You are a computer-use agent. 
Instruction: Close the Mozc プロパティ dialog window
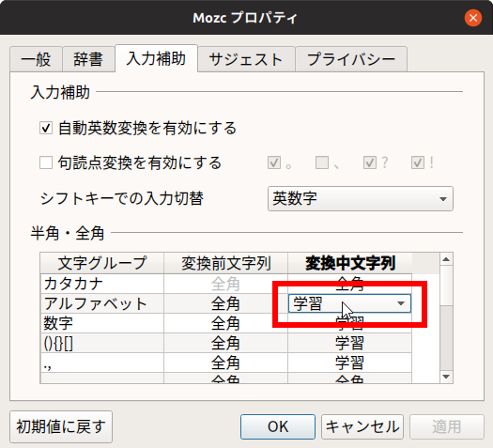click(473, 18)
